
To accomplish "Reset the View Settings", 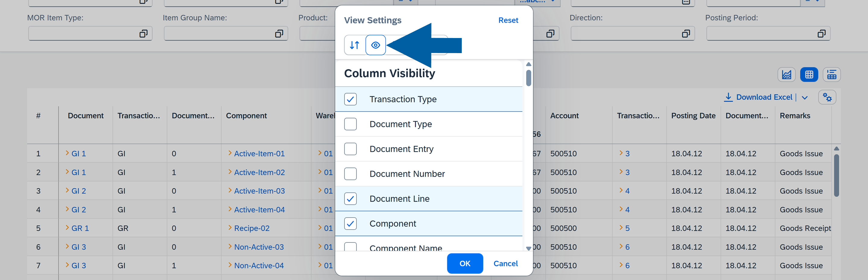I will 508,20.
